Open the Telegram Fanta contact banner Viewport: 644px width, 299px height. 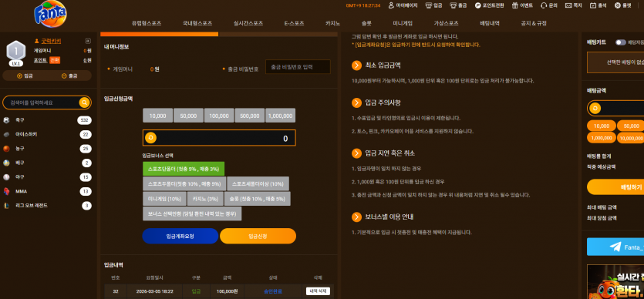point(615,247)
